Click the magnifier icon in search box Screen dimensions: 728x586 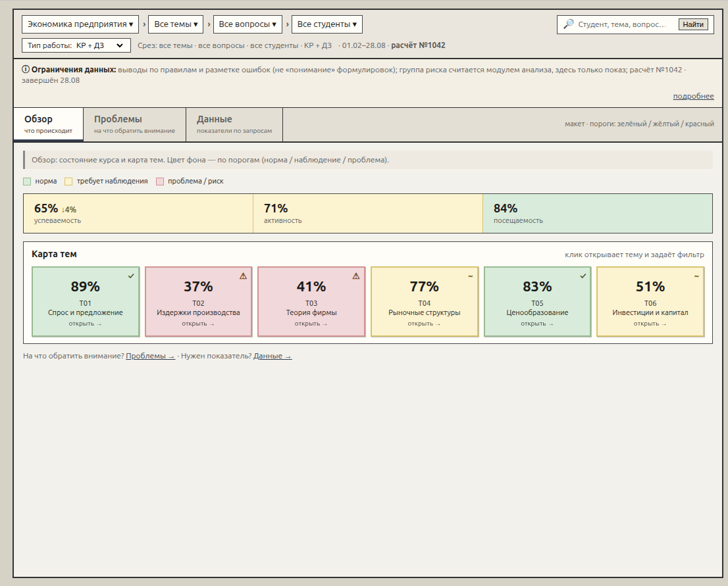(x=568, y=24)
